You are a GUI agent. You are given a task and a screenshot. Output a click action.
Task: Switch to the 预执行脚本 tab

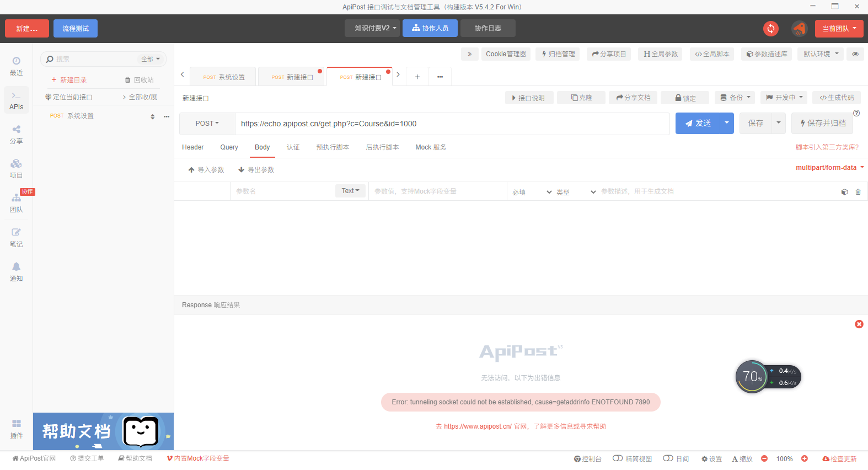[333, 147]
